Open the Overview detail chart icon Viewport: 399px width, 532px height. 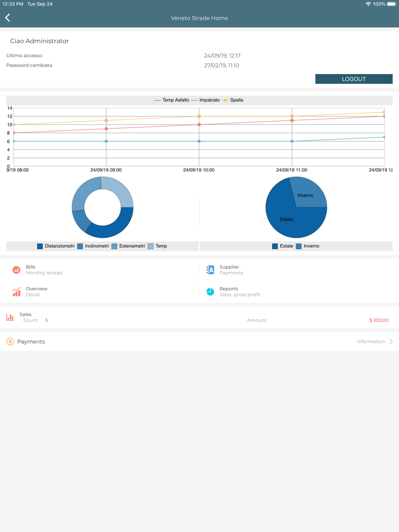click(x=16, y=292)
